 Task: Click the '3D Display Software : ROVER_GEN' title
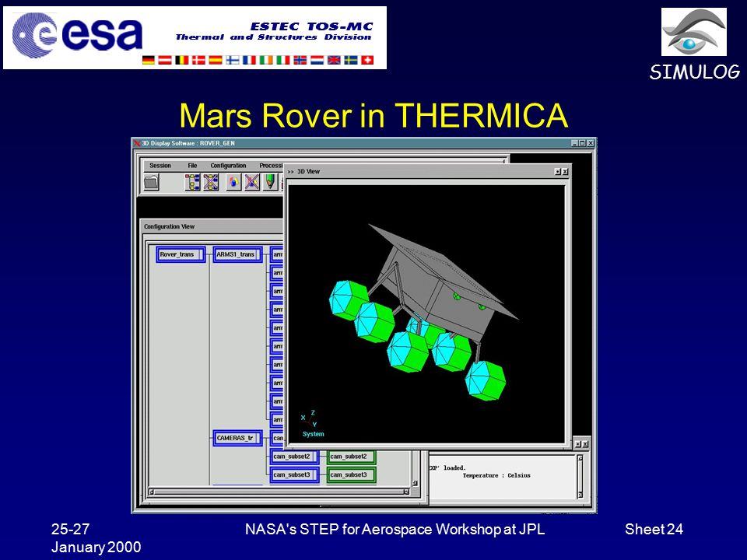pos(188,143)
